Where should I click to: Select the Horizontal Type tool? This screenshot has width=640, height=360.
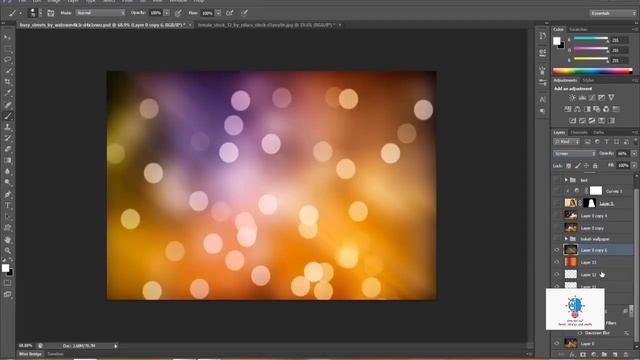point(7,205)
